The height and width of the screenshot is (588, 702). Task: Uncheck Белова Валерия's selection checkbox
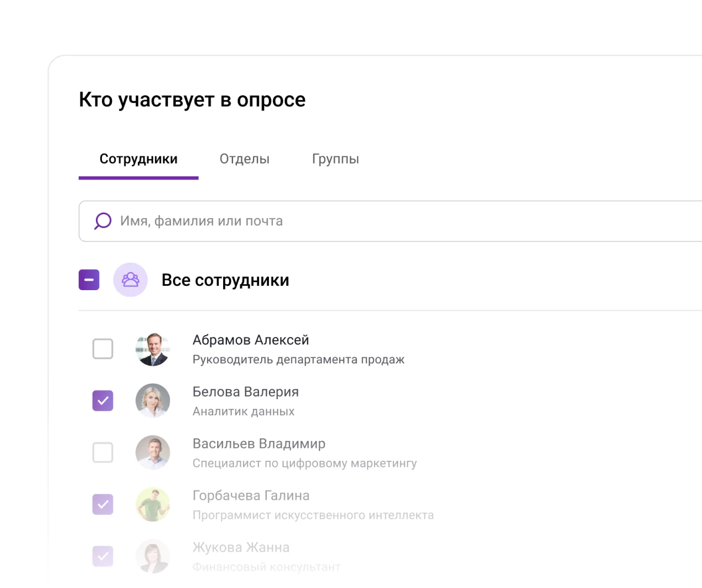(x=102, y=401)
